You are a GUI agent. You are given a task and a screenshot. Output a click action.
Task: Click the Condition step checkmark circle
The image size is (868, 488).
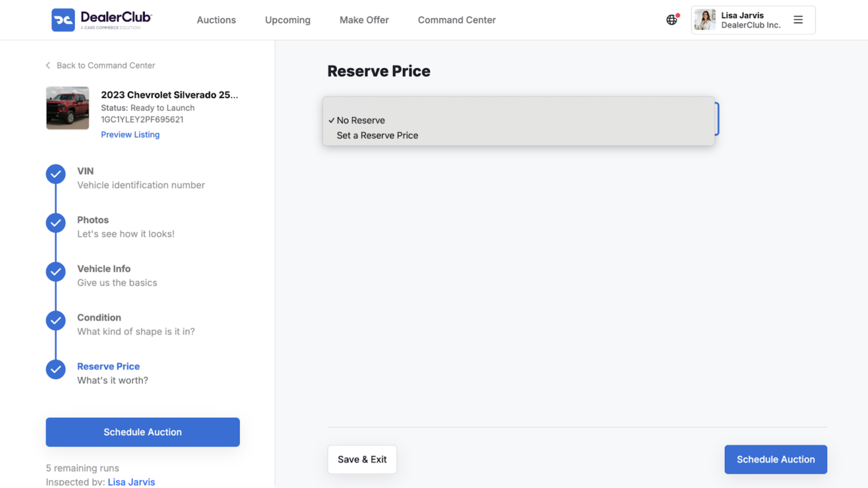point(56,321)
